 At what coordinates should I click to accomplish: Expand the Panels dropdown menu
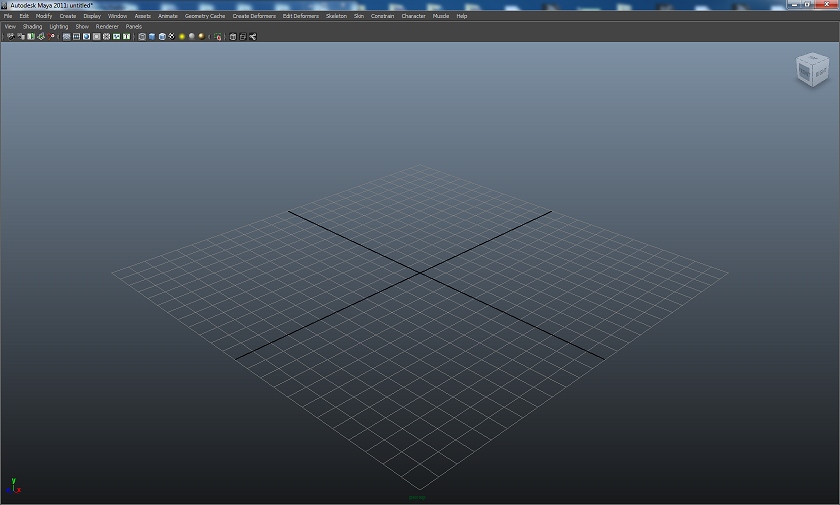(134, 27)
